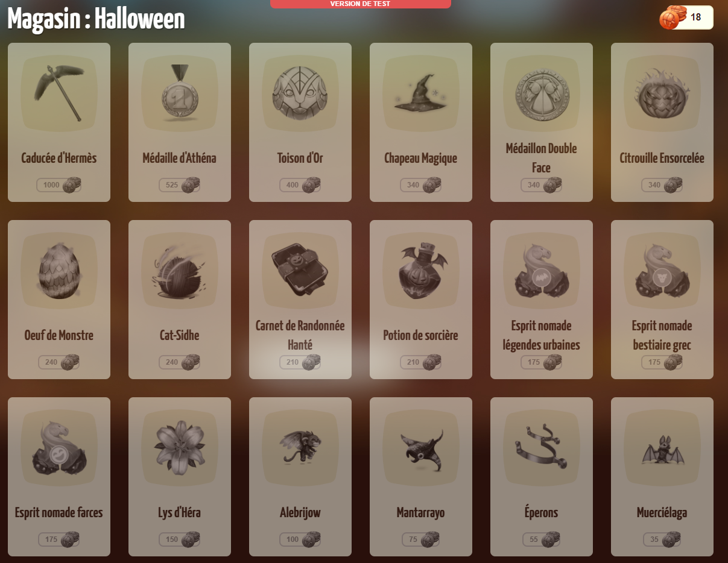Click the Caducée d'Hermès scythe icon

click(59, 93)
